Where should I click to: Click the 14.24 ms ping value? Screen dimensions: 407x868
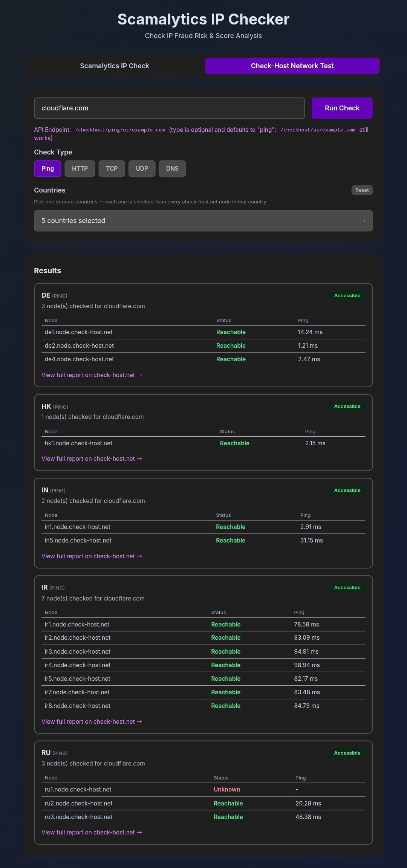pos(310,332)
